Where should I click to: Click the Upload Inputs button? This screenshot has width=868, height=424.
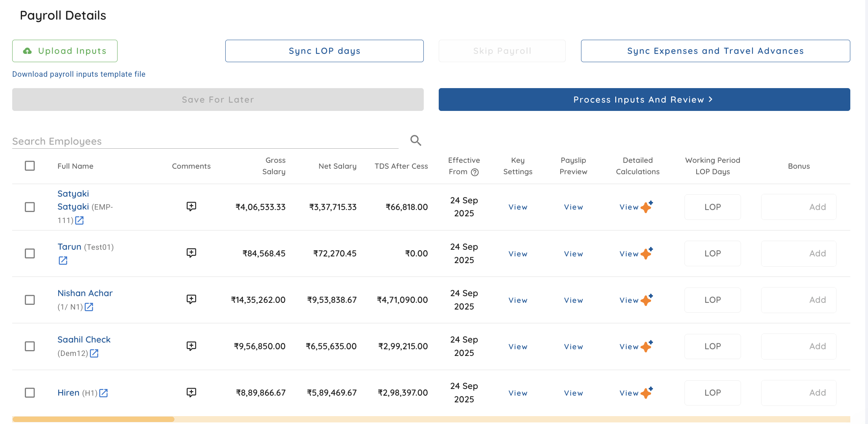[x=65, y=51]
